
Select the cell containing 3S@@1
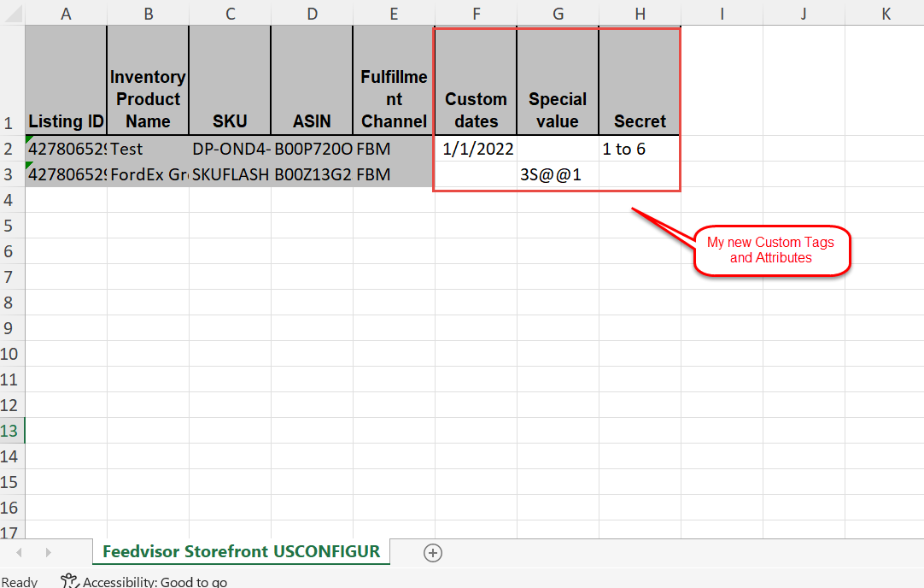(558, 174)
